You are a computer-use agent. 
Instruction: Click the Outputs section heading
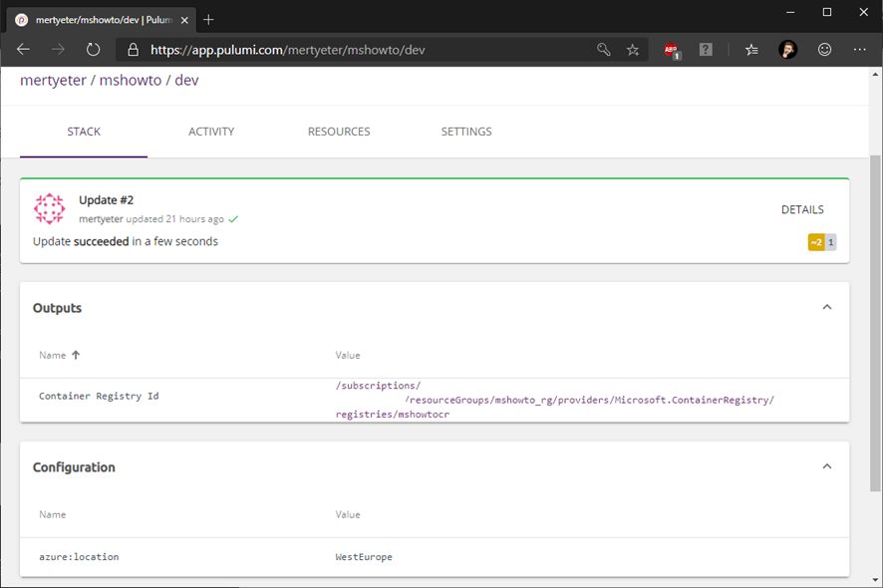[x=57, y=308]
